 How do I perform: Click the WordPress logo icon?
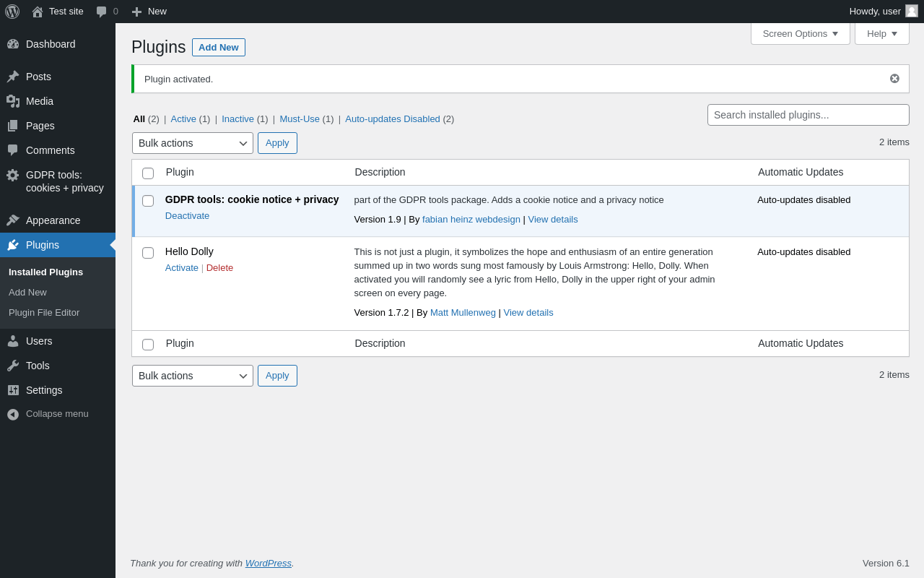pyautogui.click(x=12, y=12)
